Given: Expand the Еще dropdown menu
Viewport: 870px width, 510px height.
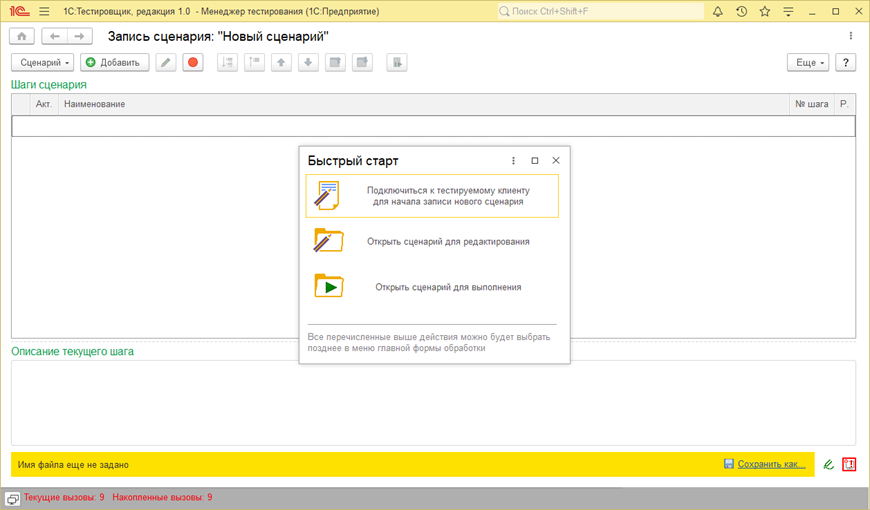Looking at the screenshot, I should coord(809,63).
